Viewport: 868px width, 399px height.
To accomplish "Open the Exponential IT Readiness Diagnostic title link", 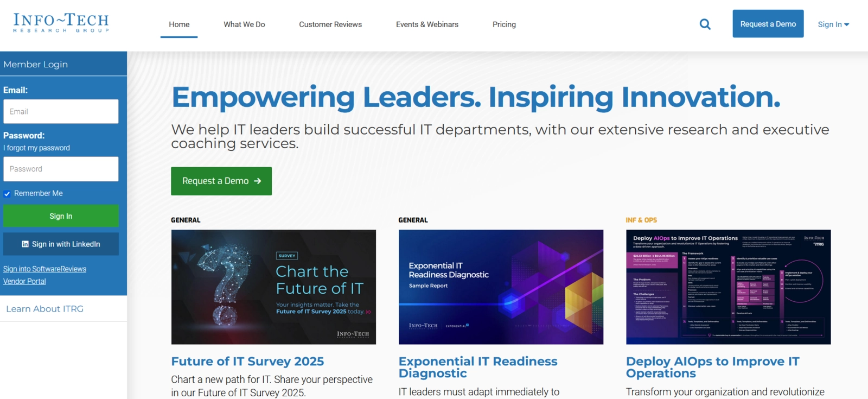I will (478, 368).
